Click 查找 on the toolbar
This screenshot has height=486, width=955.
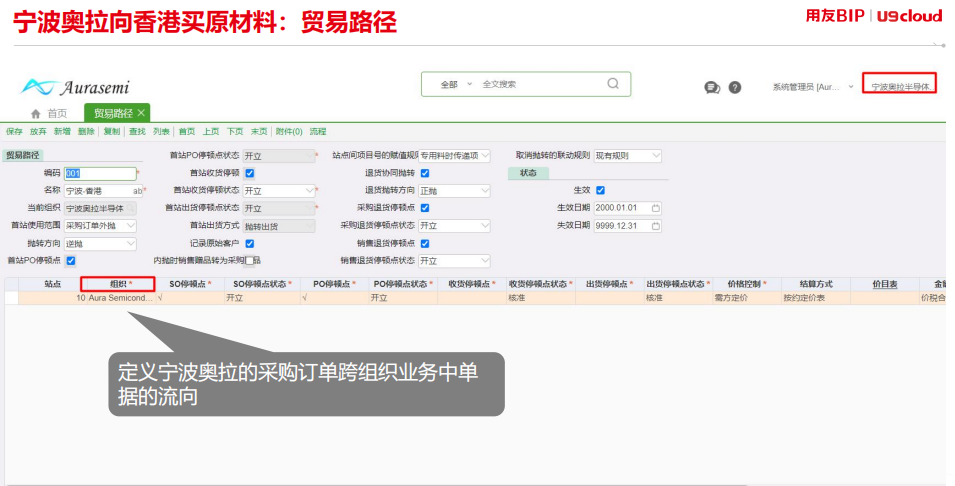(137, 132)
